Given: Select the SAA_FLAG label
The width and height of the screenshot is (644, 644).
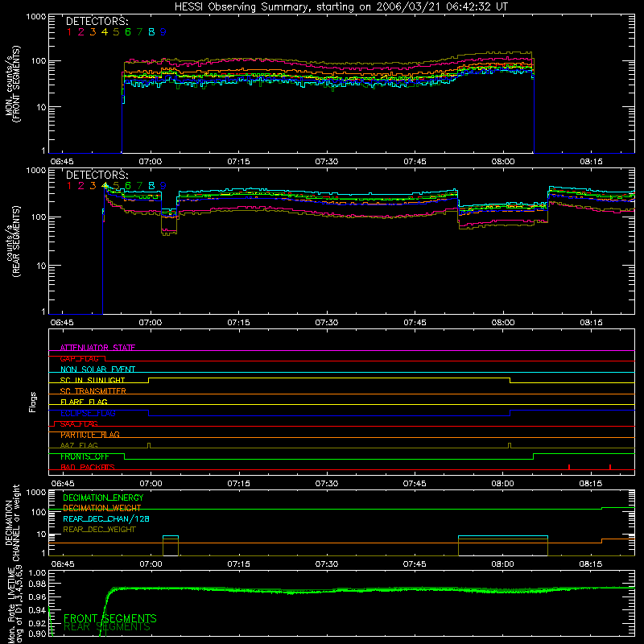Looking at the screenshot, I should tap(79, 424).
